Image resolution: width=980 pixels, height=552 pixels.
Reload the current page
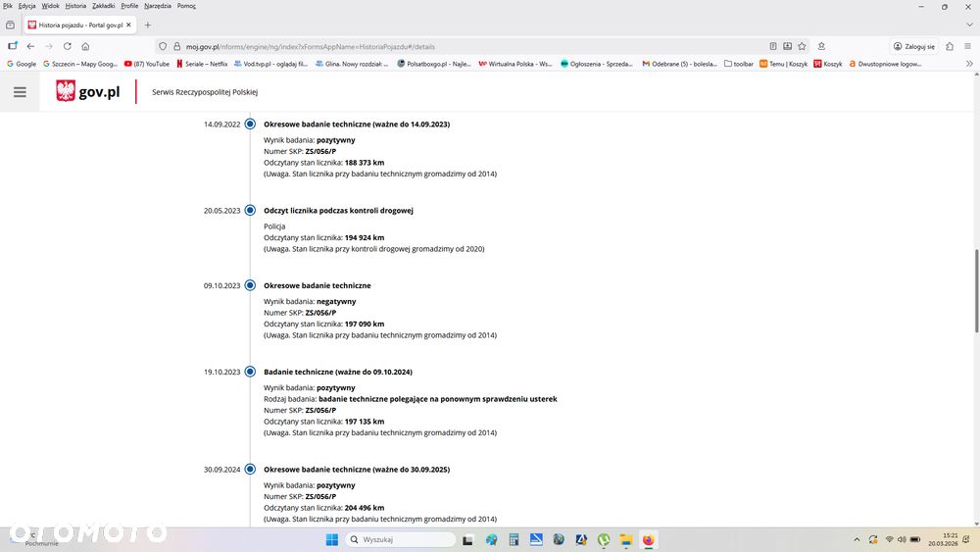[x=67, y=46]
